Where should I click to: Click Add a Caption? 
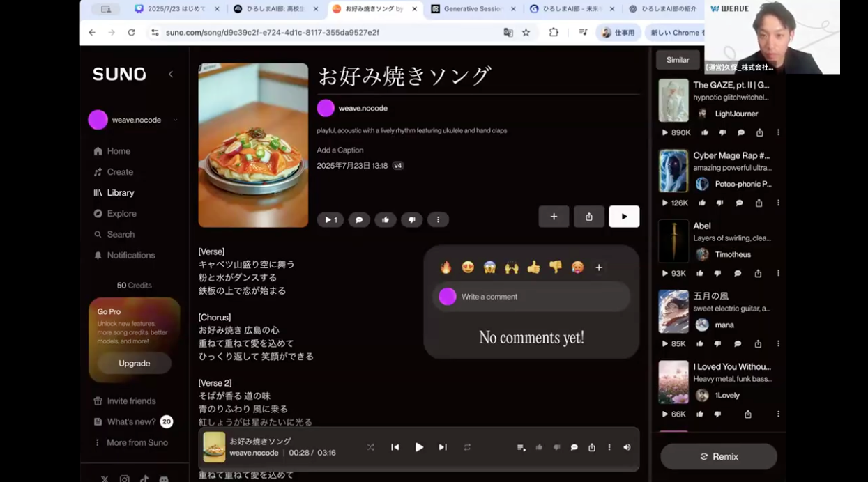(340, 150)
